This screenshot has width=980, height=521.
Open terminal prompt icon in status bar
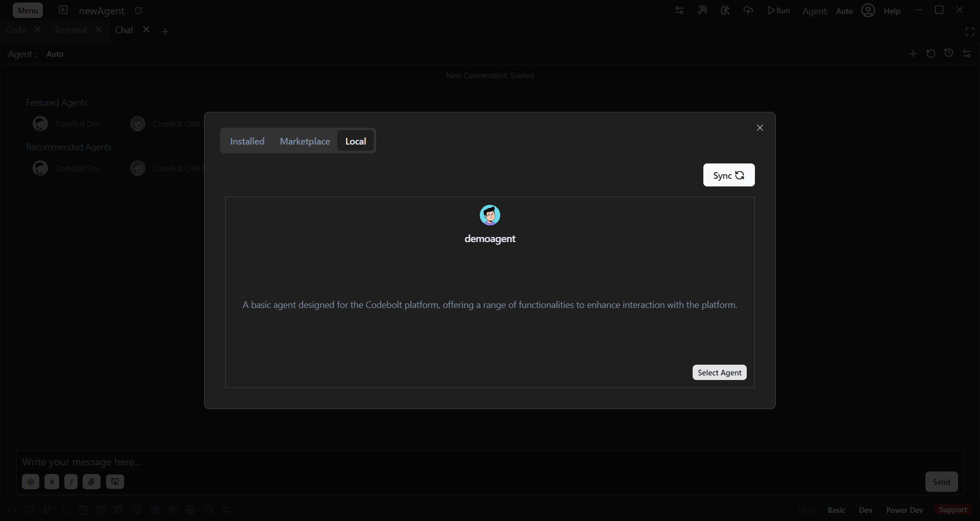point(65,510)
